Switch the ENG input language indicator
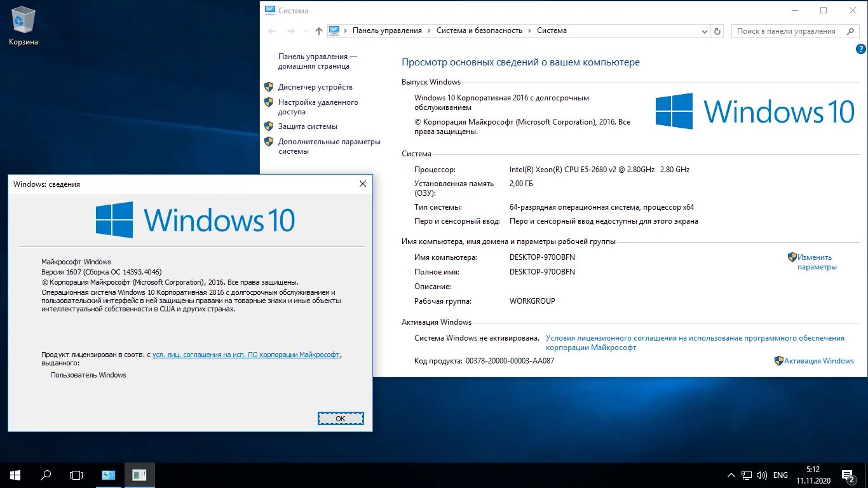 coord(780,475)
